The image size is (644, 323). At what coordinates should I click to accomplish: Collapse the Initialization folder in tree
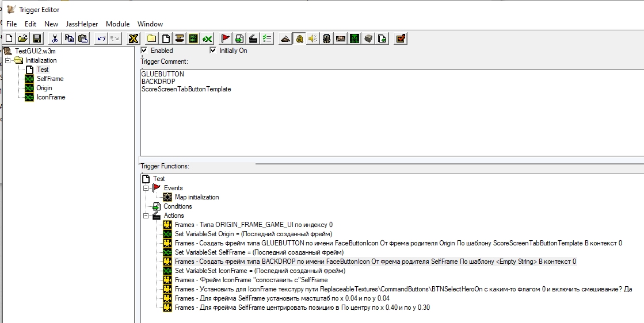point(7,60)
